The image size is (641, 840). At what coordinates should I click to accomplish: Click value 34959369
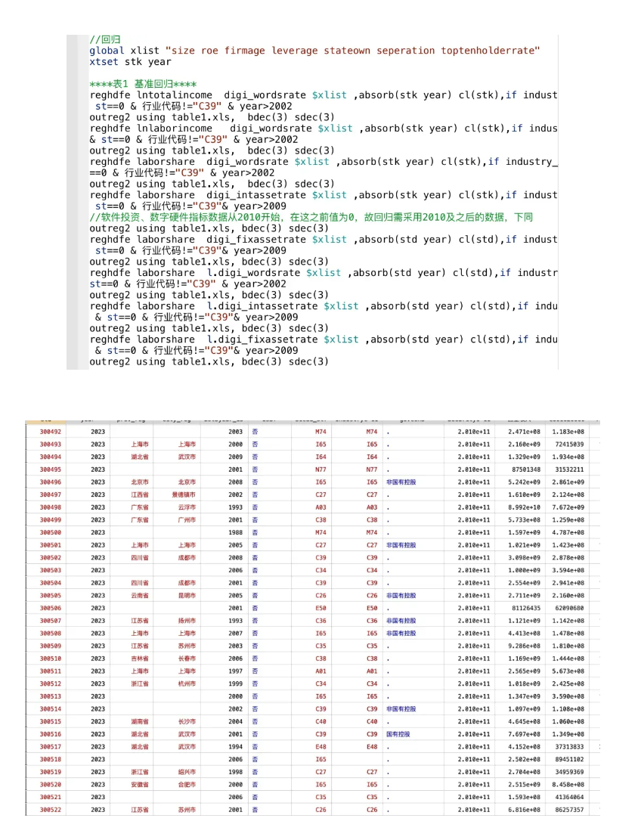[x=570, y=772]
